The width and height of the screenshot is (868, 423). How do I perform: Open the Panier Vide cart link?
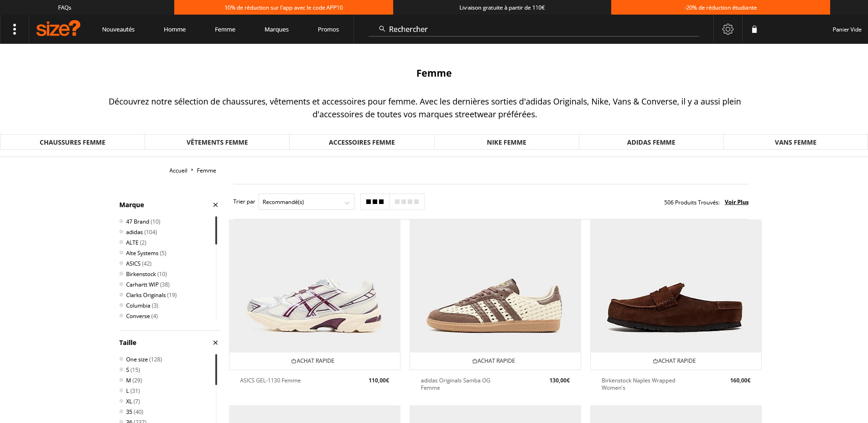[847, 29]
